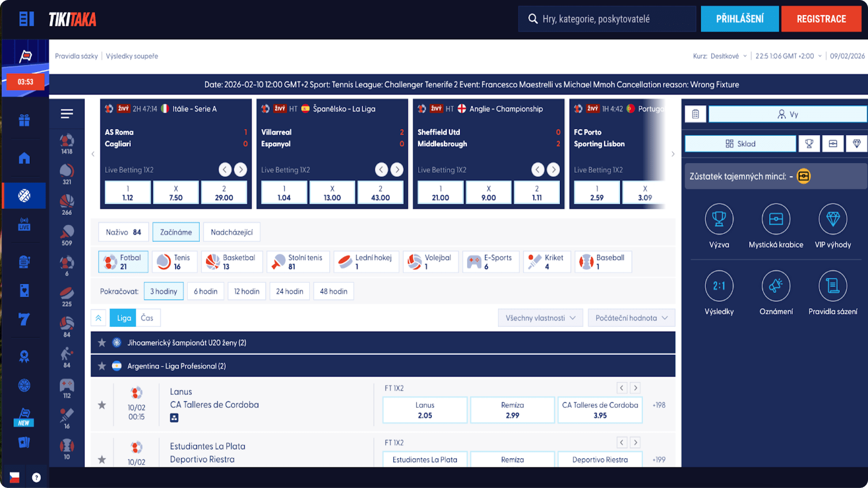Click the help question mark icon
The height and width of the screenshot is (488, 868).
(36, 478)
